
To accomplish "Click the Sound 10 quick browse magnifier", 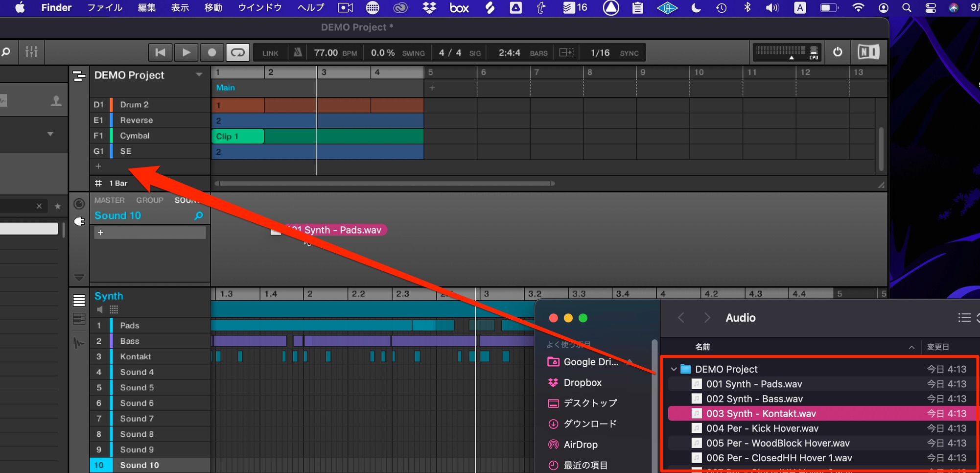I will coord(198,216).
